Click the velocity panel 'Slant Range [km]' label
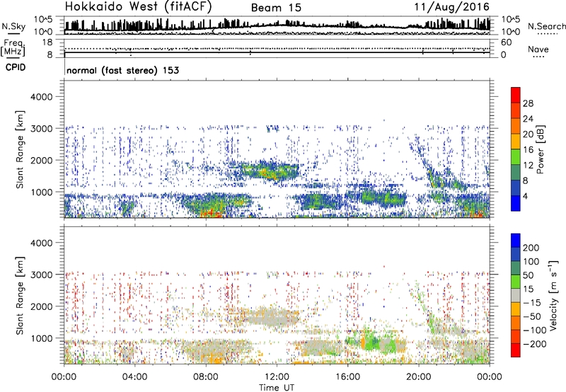 (20, 296)
